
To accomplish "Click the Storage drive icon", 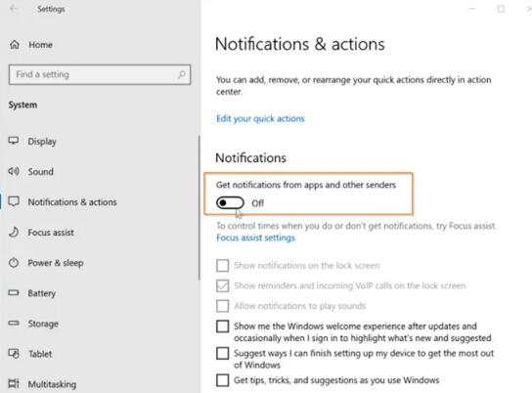I will point(14,324).
